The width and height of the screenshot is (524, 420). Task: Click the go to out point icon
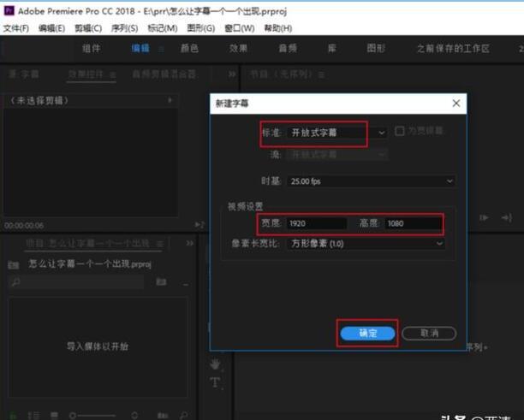pyautogui.click(x=507, y=218)
